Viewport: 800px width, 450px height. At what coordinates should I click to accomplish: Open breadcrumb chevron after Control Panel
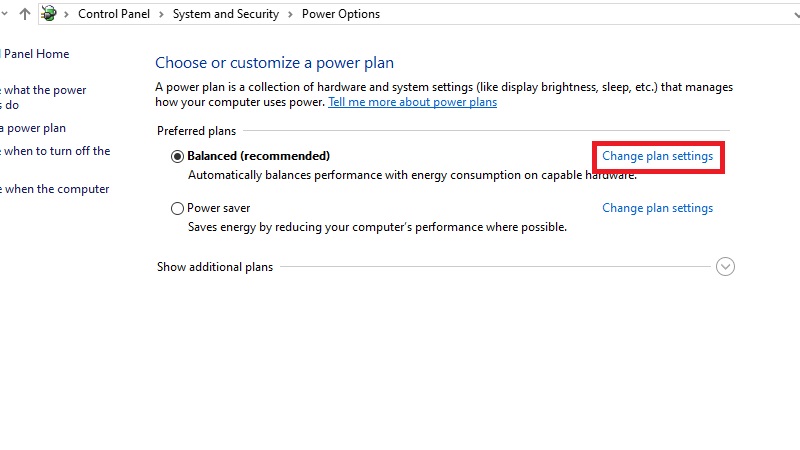point(163,14)
